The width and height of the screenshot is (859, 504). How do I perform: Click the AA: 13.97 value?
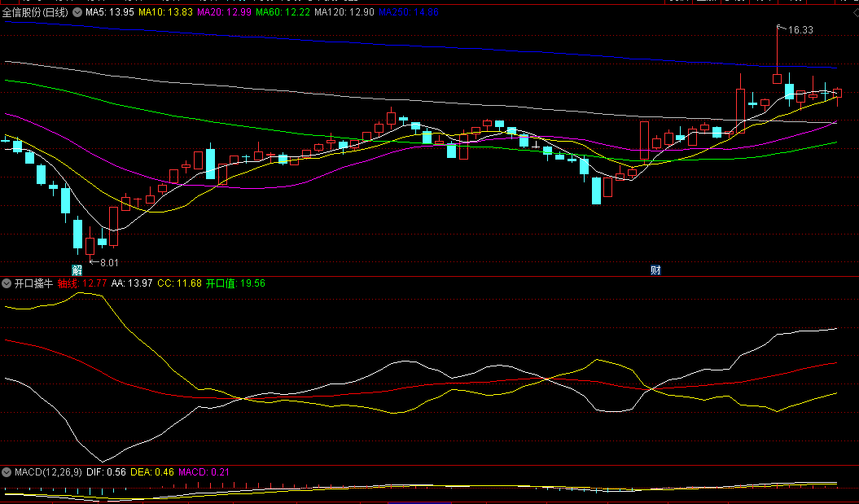132,283
